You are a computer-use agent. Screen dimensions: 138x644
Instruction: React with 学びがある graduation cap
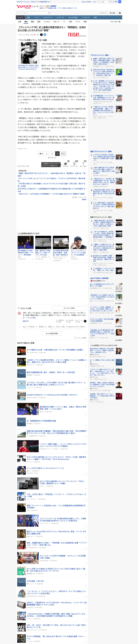coord(66,164)
